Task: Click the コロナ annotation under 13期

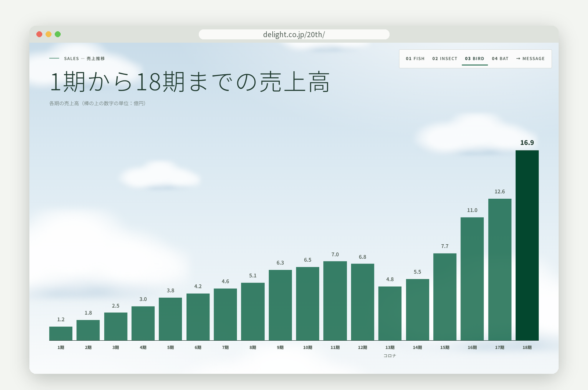Action: click(x=390, y=356)
